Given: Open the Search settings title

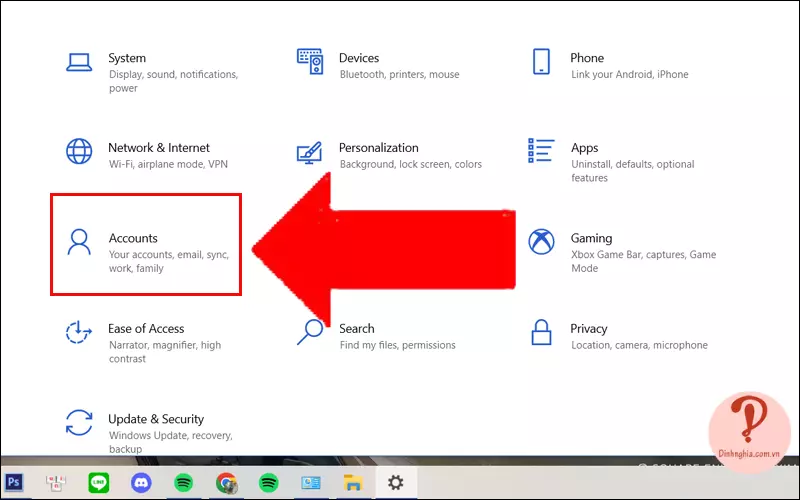Looking at the screenshot, I should click(357, 329).
